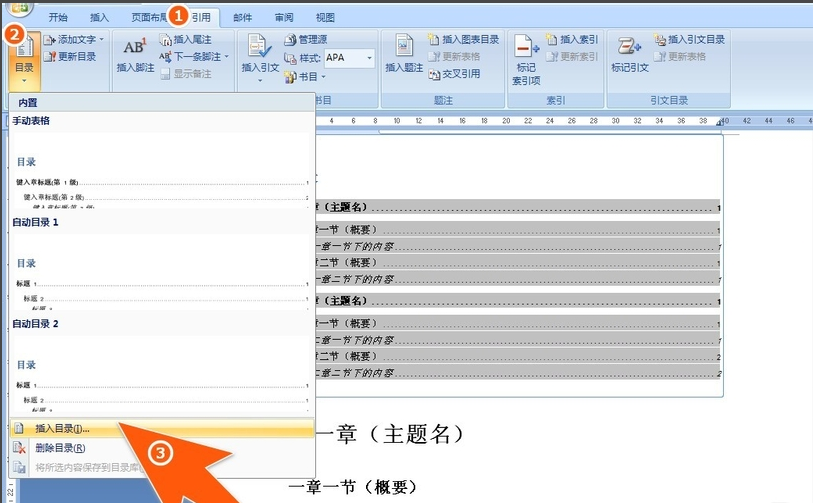Switch to the 开始 (Home) tab
Image resolution: width=813 pixels, height=503 pixels.
click(x=58, y=17)
